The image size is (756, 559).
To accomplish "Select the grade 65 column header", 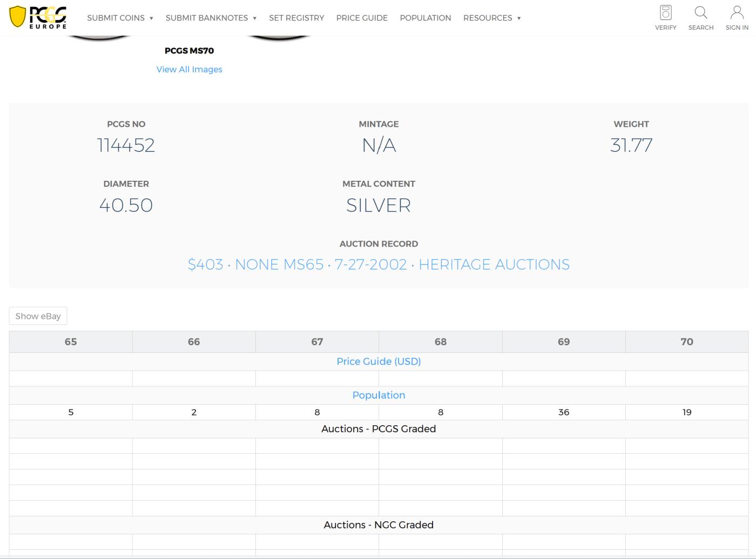I will [71, 342].
